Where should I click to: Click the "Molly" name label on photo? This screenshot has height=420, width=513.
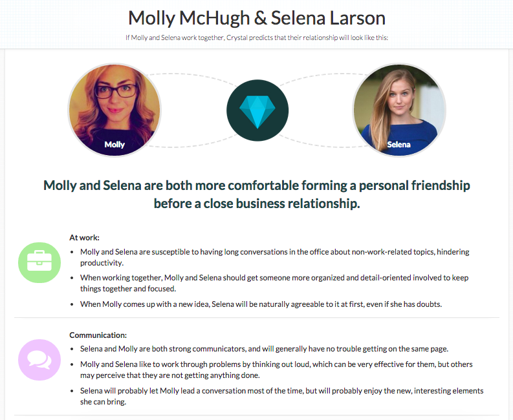(115, 145)
